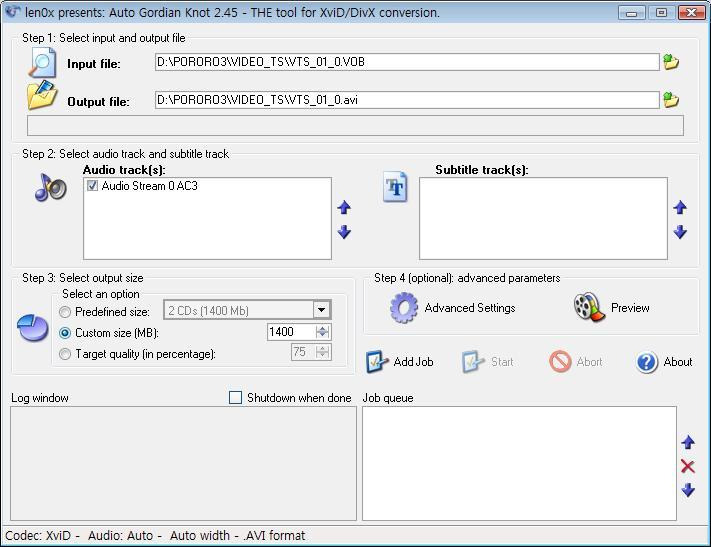Maximize the Auto Gordian Knot window
The image size is (711, 547).
point(662,13)
